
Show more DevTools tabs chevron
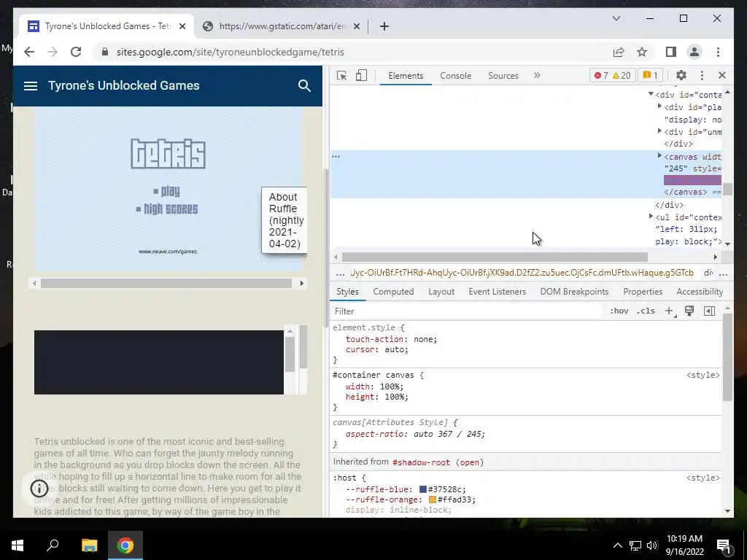[x=537, y=75]
